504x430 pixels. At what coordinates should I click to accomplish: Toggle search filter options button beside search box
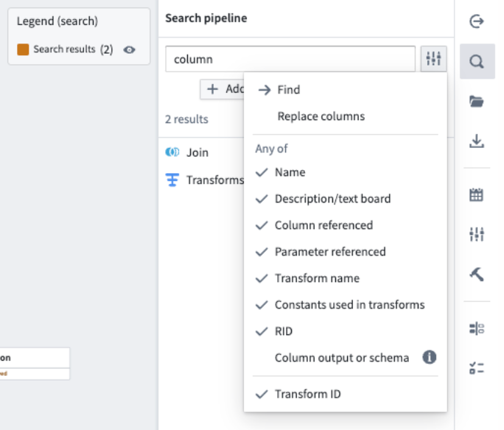pos(433,59)
